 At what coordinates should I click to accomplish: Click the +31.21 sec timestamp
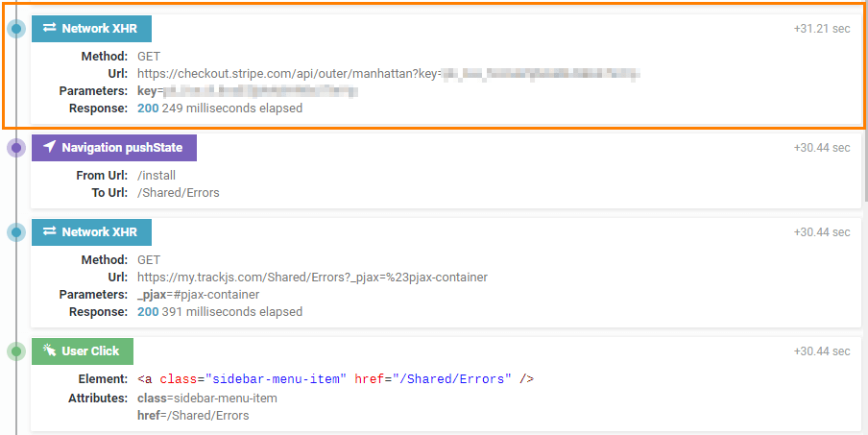822,29
